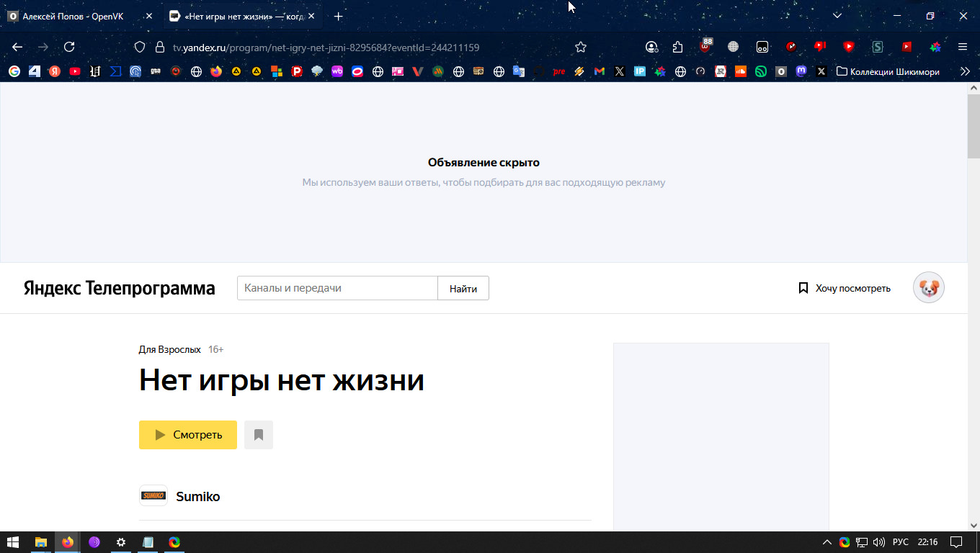Go to 'Яндекс Телепрограмма' home logo
Screen dimensions: 980x553
coord(120,288)
